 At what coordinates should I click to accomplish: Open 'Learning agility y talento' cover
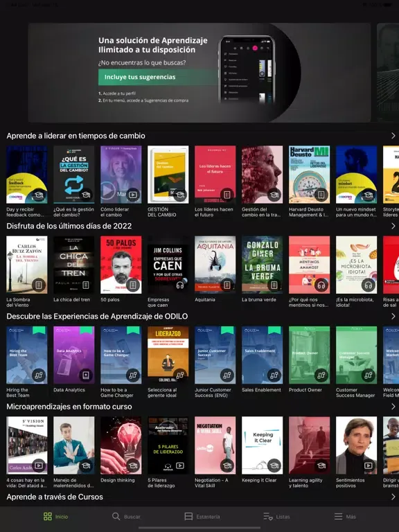(x=309, y=445)
